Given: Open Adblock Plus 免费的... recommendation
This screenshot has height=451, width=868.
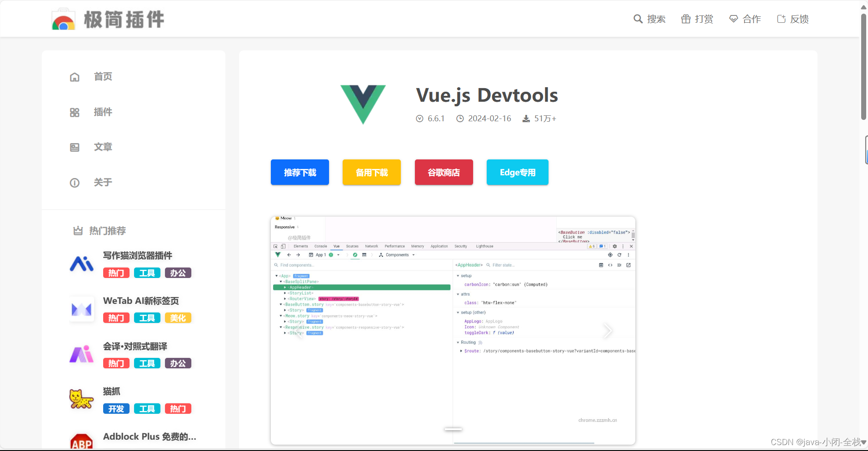Looking at the screenshot, I should tap(150, 436).
